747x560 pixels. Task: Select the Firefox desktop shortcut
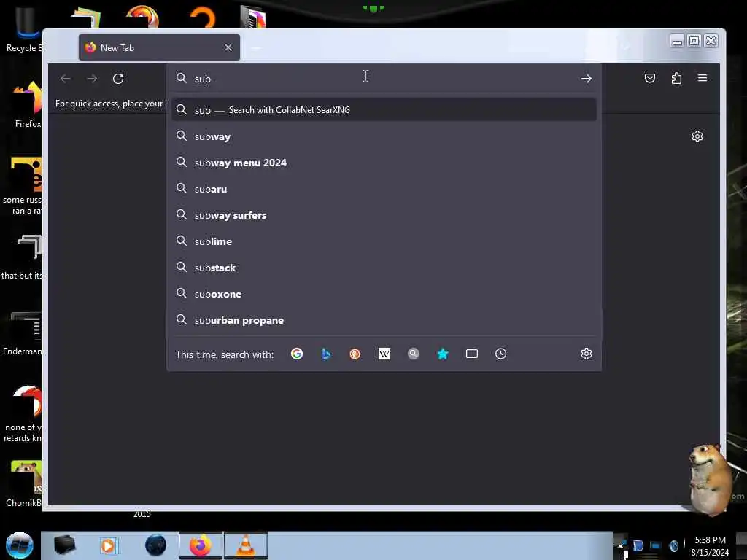pos(28,105)
